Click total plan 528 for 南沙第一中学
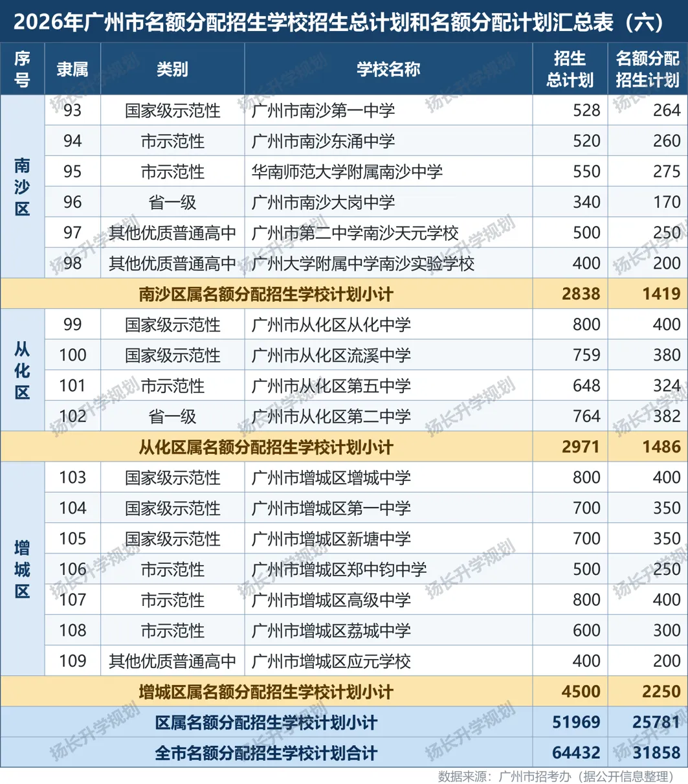688x784 pixels. [x=586, y=111]
